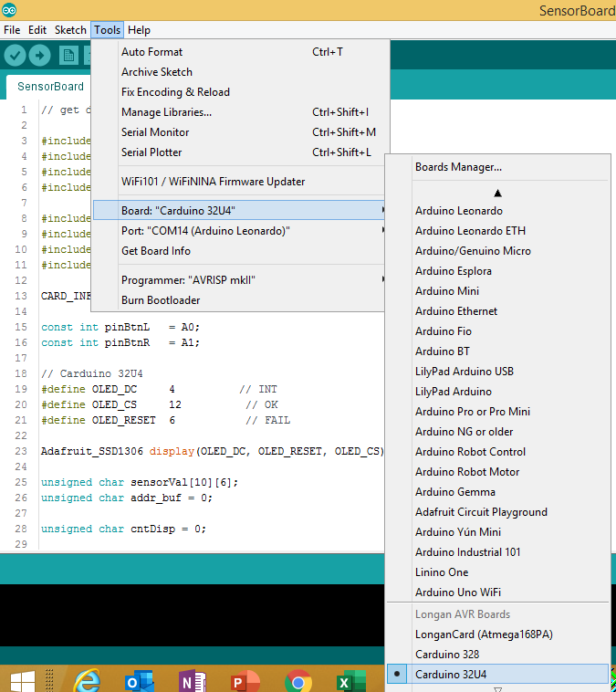The image size is (616, 692).
Task: Select Arduino Robot Control board
Action: pos(497,452)
